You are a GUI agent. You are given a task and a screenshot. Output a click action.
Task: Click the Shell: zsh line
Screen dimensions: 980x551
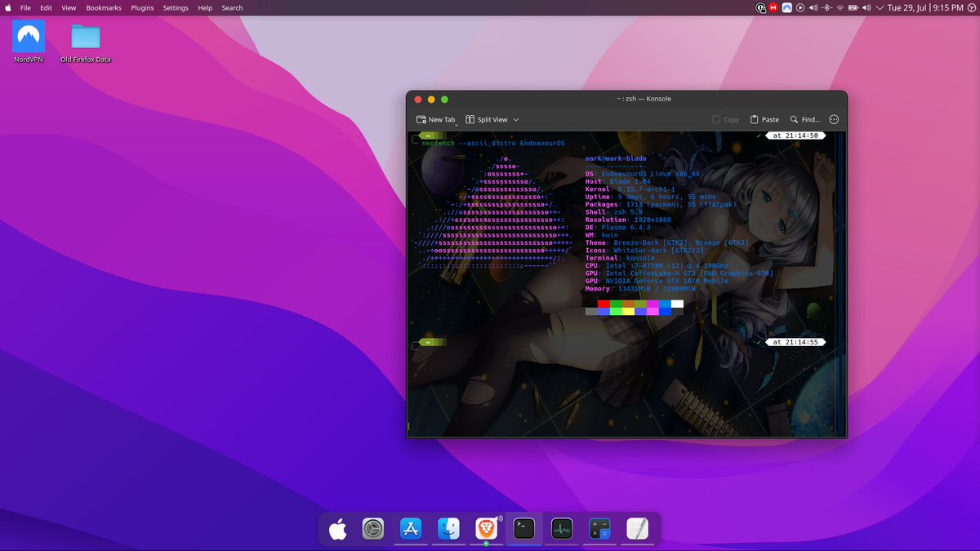[613, 212]
